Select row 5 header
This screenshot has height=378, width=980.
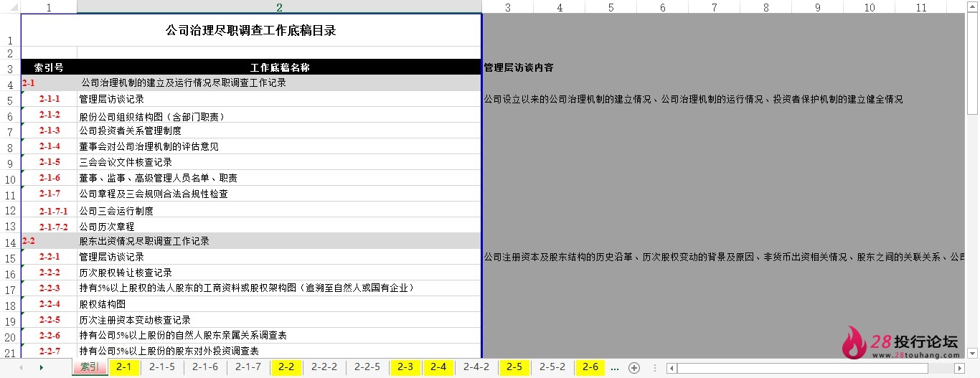point(10,100)
